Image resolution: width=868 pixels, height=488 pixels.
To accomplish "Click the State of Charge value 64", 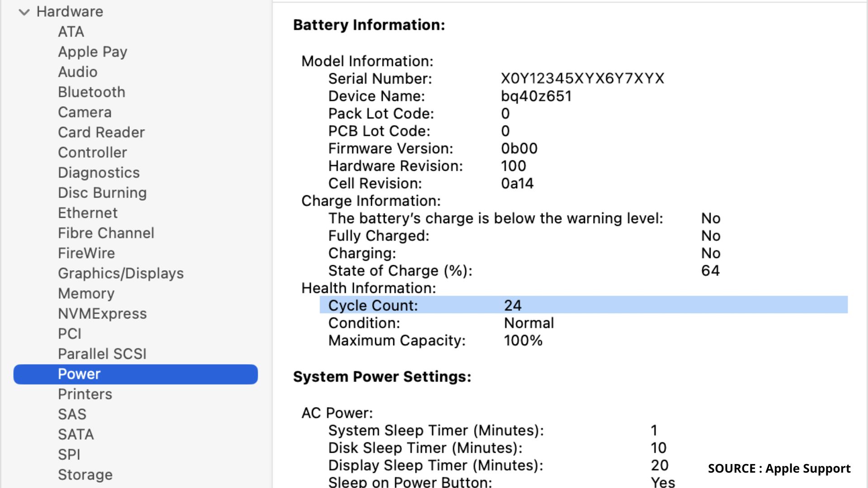I will tap(710, 271).
